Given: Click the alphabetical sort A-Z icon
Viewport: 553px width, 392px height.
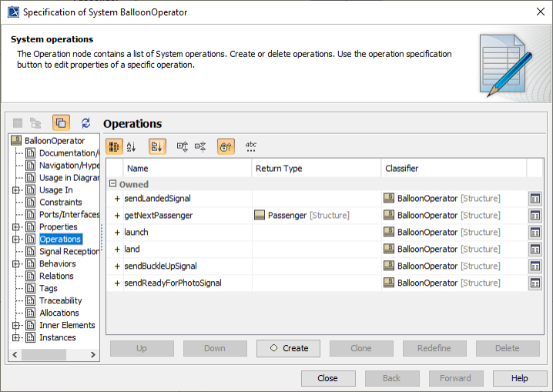Looking at the screenshot, I should point(131,146).
